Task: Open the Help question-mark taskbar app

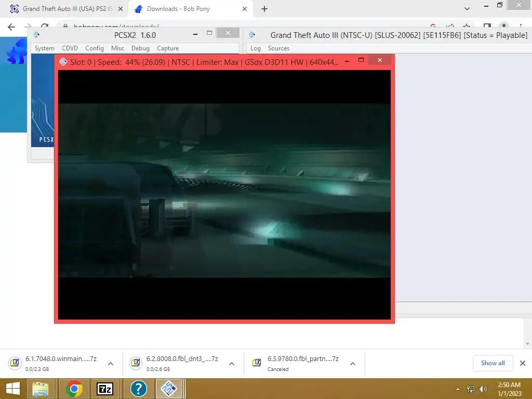Action: click(138, 389)
